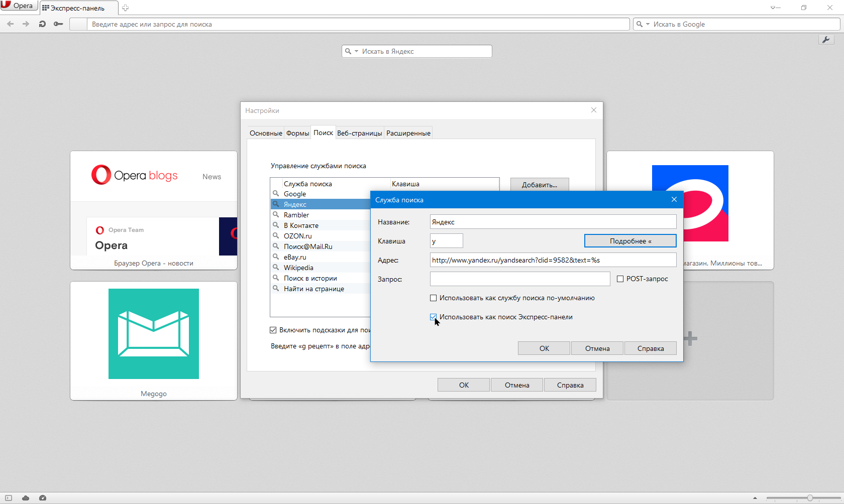
Task: Click magnifier icon beside Поиск@Mail.Ru
Action: (276, 246)
